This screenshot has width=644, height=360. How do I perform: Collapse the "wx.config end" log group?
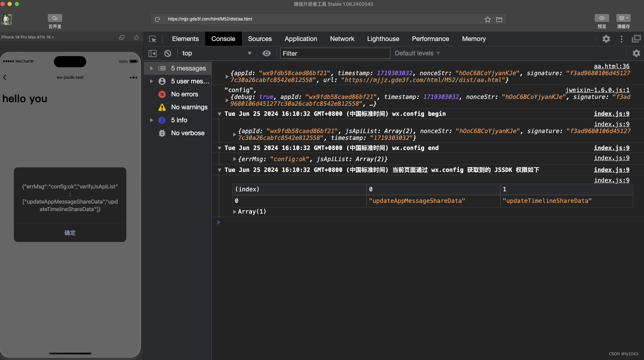point(219,148)
